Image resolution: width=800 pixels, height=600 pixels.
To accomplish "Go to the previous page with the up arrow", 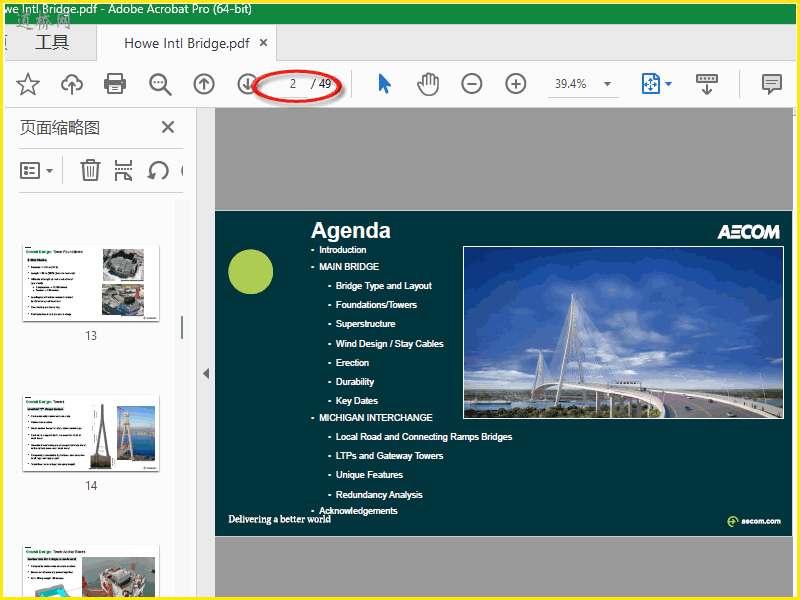I will tap(204, 84).
